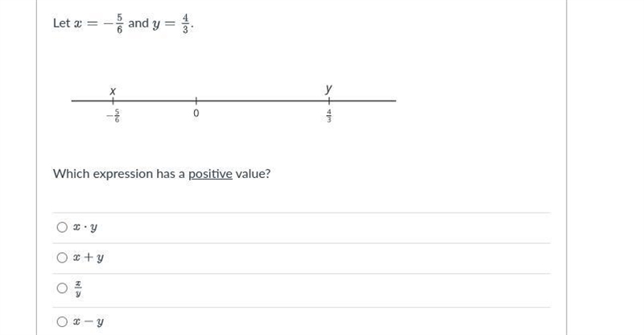This screenshot has width=644, height=335.
Task: Mark the x over y fraction radio button
Action: (62, 288)
